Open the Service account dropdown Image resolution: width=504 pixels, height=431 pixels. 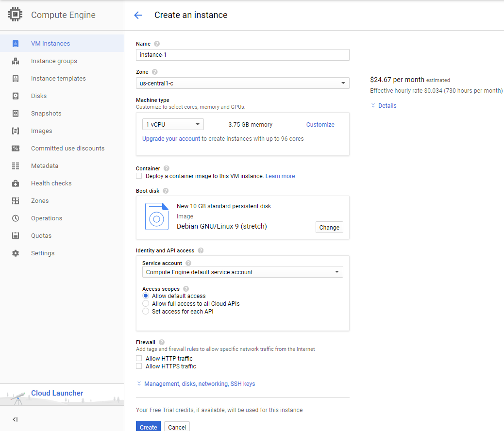coord(243,272)
